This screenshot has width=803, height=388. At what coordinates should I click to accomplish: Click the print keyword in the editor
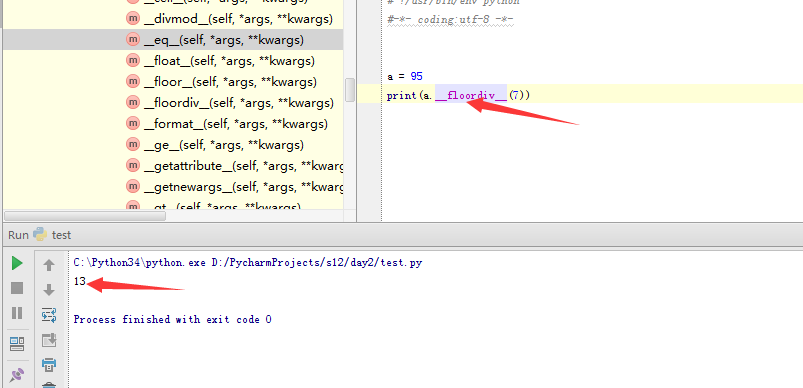click(402, 95)
